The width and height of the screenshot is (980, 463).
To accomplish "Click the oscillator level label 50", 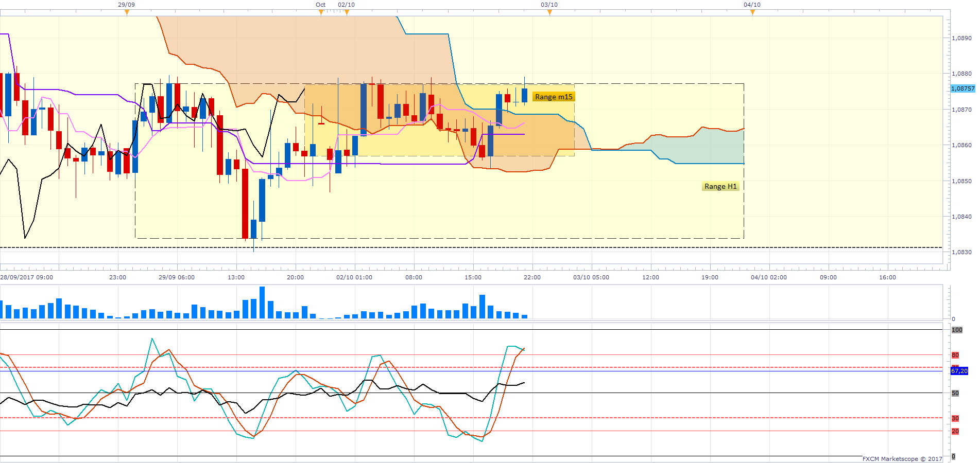I will tap(955, 393).
